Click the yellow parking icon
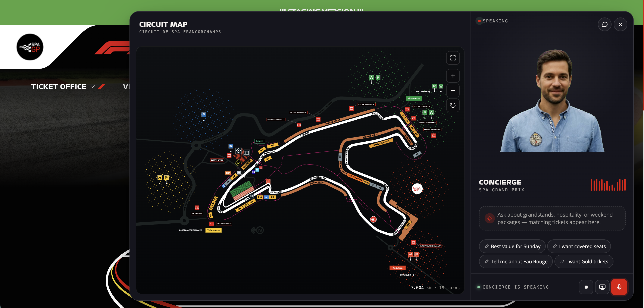644x308 pixels. (166, 177)
